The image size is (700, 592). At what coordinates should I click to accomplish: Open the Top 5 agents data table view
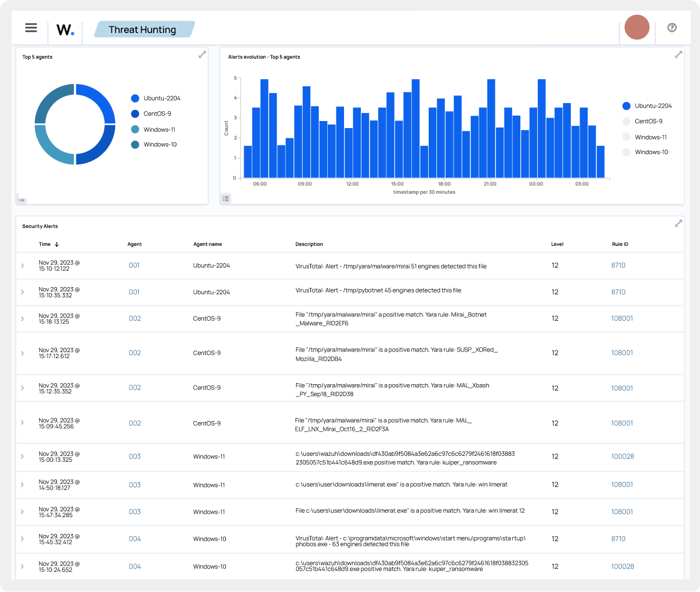click(x=22, y=199)
